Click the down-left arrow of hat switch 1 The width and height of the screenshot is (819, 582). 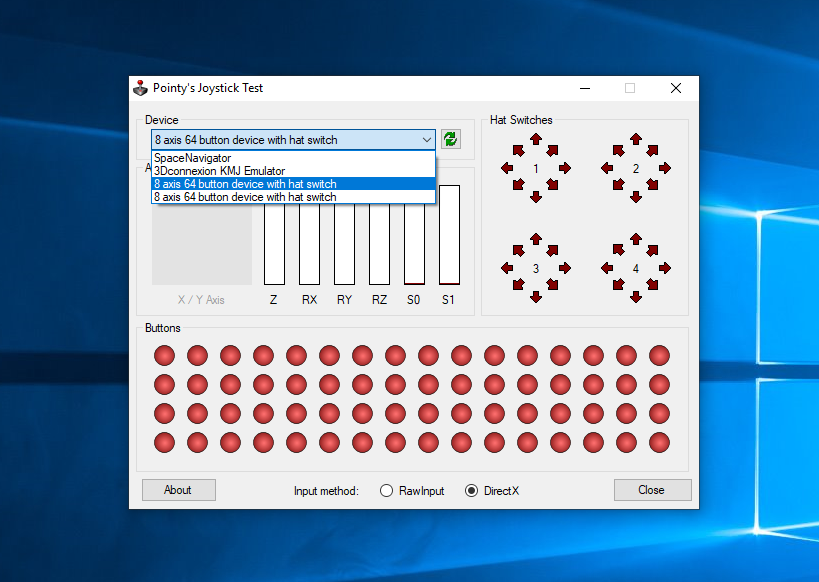click(519, 184)
